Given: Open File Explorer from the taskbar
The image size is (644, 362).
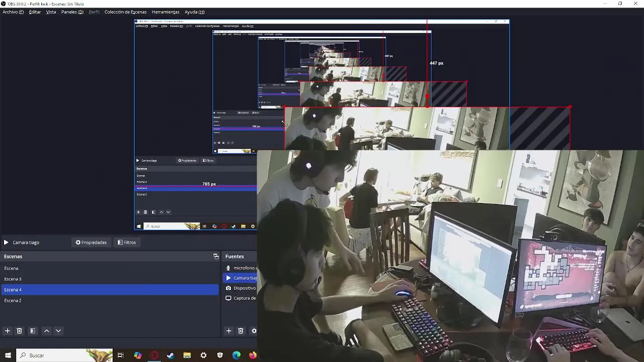Looking at the screenshot, I should 187,355.
